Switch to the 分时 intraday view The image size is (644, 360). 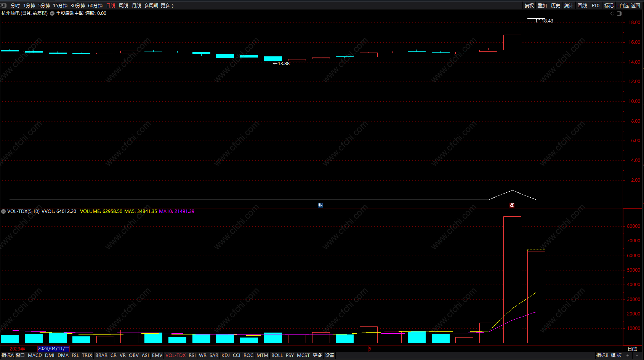(15, 6)
